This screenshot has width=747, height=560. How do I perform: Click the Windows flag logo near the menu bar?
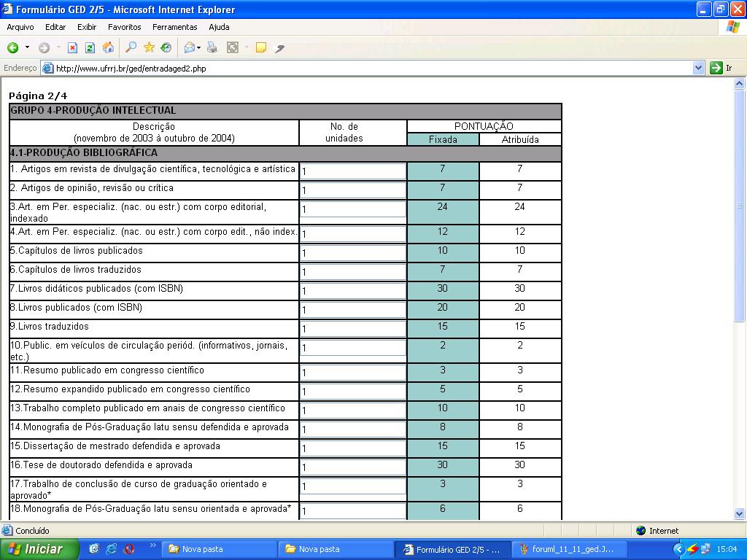click(x=732, y=27)
